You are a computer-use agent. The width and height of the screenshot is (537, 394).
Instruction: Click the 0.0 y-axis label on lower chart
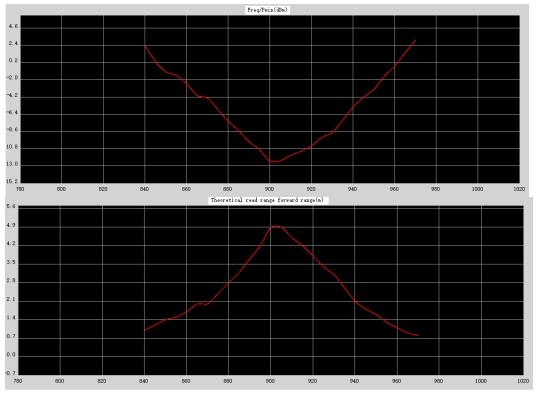point(11,355)
